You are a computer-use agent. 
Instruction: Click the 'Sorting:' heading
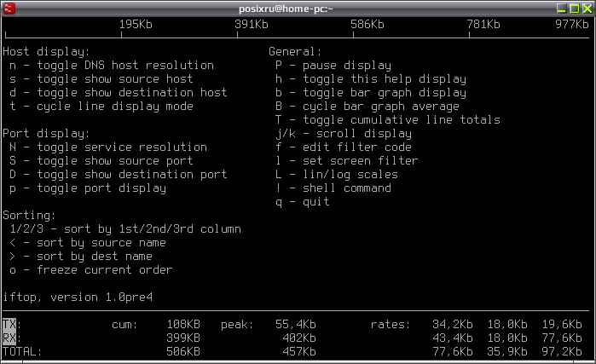[29, 216]
